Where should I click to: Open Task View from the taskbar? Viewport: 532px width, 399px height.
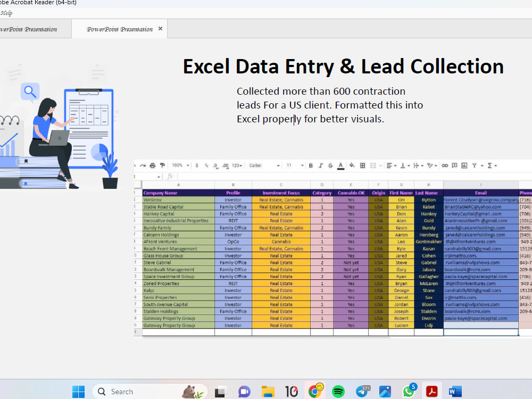pyautogui.click(x=220, y=392)
